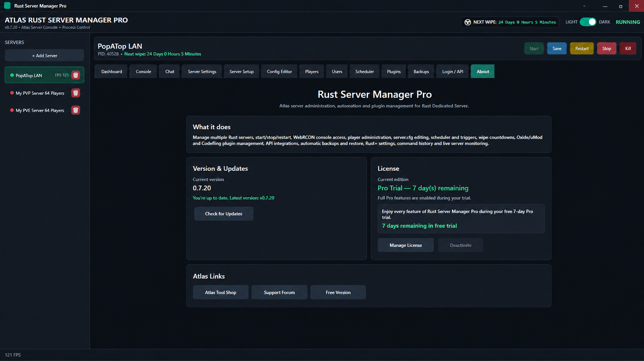Click the Add Server button
This screenshot has width=644, height=361.
pyautogui.click(x=44, y=55)
